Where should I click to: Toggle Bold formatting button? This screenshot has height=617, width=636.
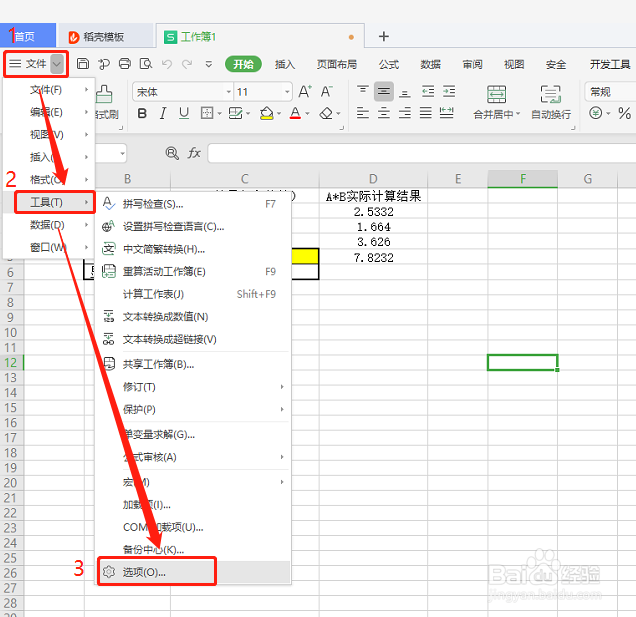pyautogui.click(x=142, y=113)
